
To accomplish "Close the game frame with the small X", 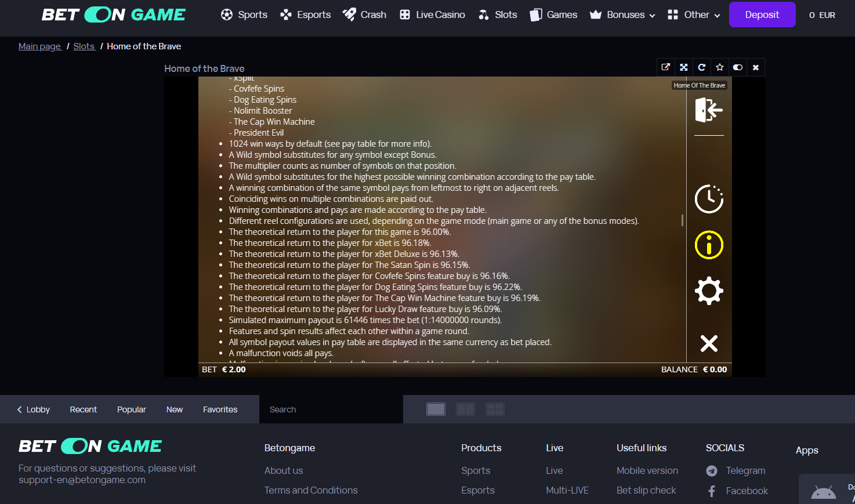I will point(756,67).
